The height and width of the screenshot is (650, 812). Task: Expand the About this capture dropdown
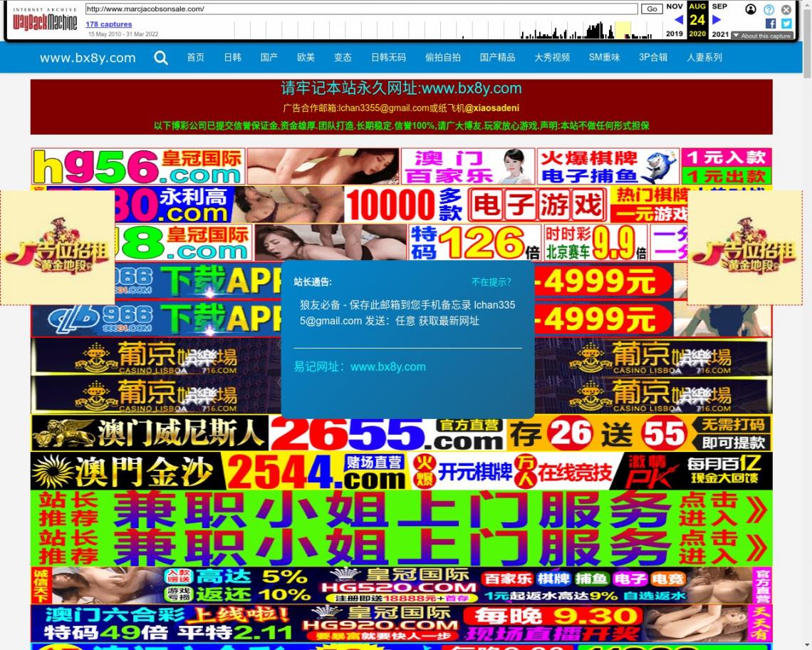[762, 36]
